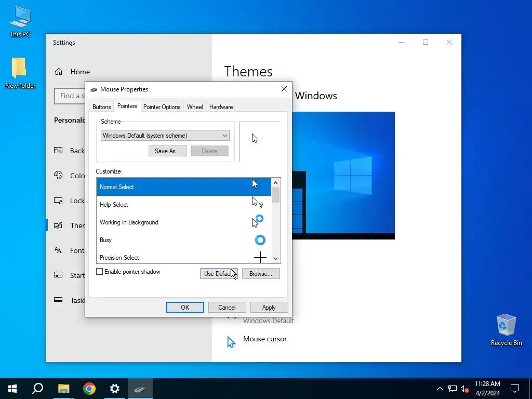Switch to the Hardware tab

coord(221,107)
